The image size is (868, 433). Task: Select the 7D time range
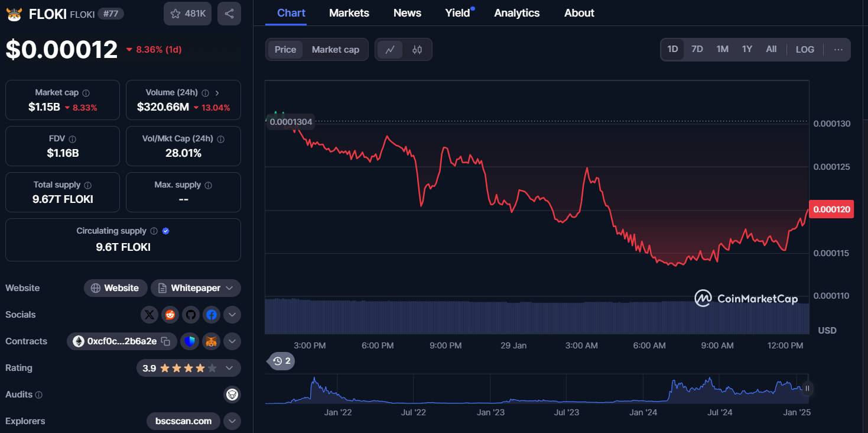click(697, 49)
